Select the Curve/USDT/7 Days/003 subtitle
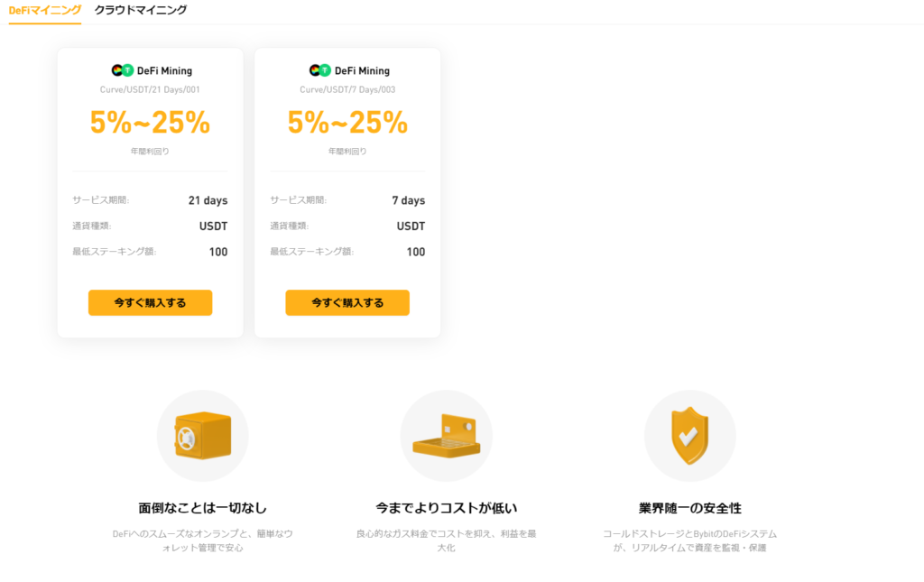This screenshot has height=582, width=924. coord(347,89)
